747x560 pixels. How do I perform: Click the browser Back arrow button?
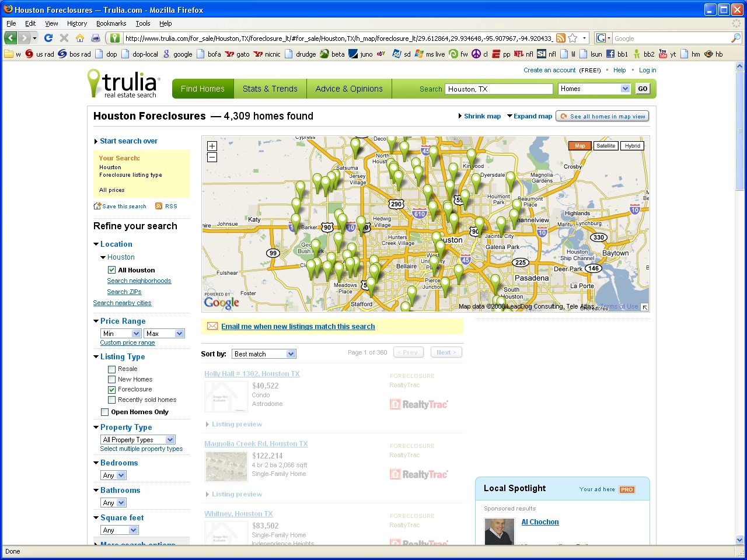click(x=11, y=38)
